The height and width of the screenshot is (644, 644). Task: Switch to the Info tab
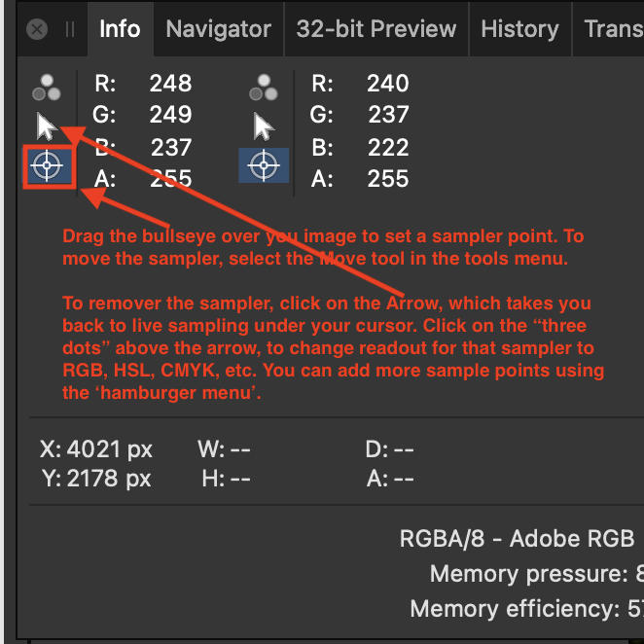pyautogui.click(x=121, y=29)
